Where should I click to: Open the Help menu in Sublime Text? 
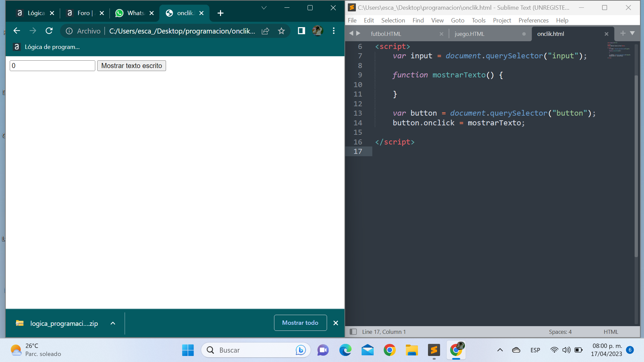coord(562,20)
